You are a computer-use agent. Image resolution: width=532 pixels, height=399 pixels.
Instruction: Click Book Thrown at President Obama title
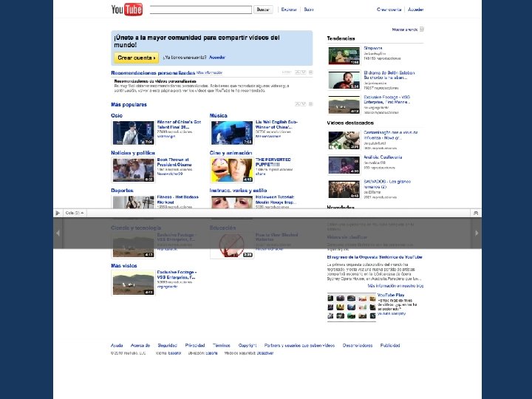coord(174,162)
